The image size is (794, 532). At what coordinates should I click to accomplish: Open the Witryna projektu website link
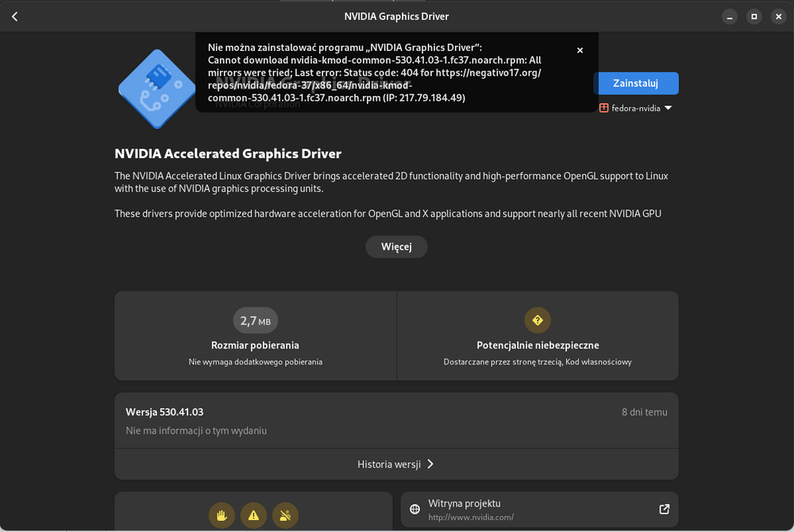pyautogui.click(x=539, y=510)
